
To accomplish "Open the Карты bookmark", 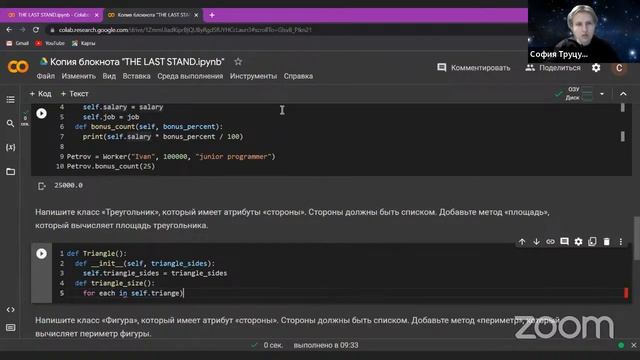I will [84, 43].
